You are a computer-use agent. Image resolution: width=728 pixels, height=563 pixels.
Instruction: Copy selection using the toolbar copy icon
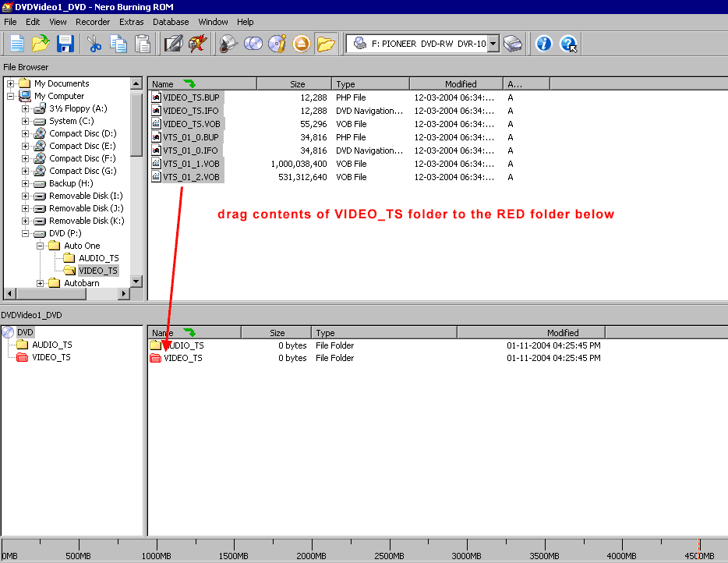pos(118,44)
